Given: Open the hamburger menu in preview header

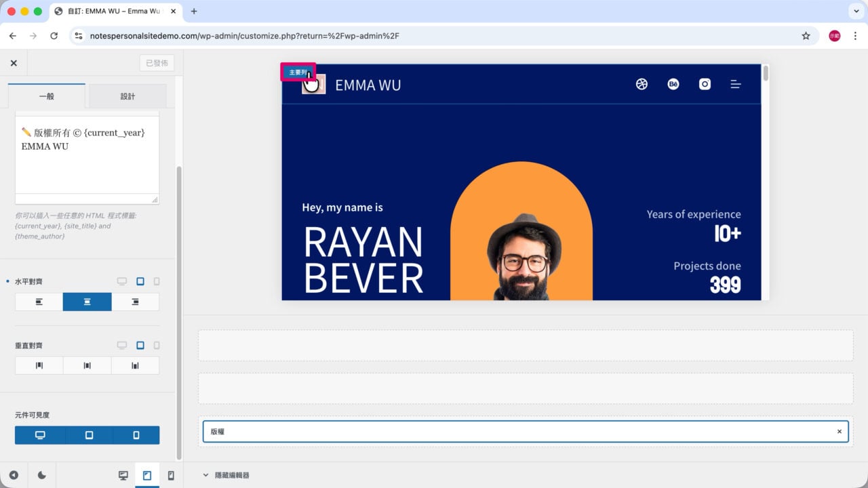Looking at the screenshot, I should pos(736,84).
